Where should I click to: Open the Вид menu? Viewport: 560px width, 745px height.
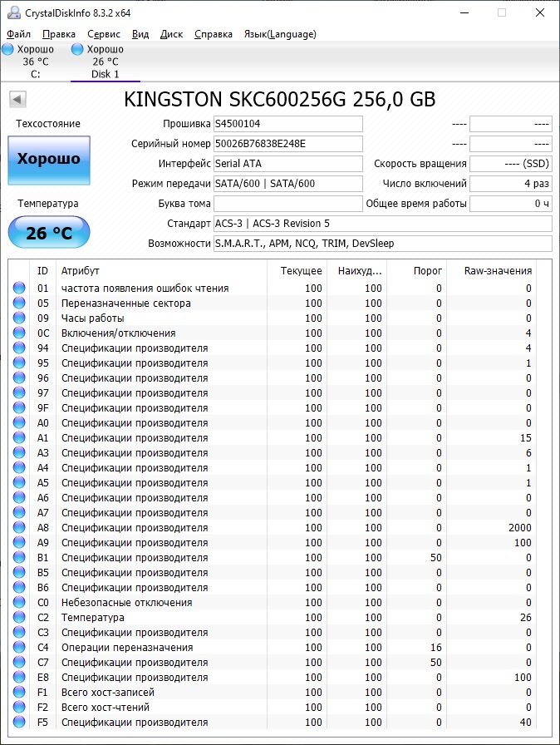click(x=140, y=34)
